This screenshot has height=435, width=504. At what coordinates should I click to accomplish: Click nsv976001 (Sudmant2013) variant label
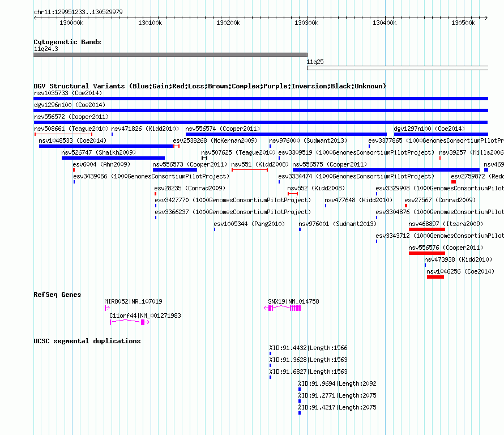click(338, 224)
